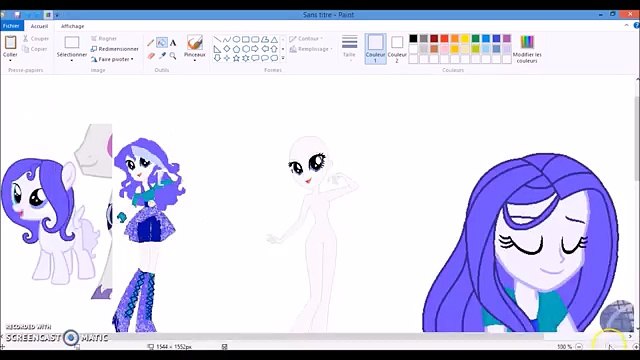
Task: Activate the Couleur 2 box
Action: click(397, 49)
